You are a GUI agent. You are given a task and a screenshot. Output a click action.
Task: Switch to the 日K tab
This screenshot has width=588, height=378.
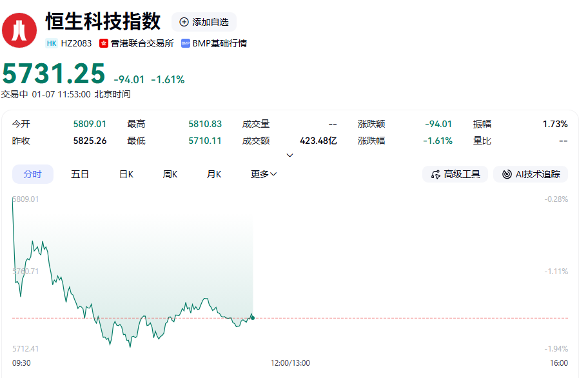coord(126,174)
